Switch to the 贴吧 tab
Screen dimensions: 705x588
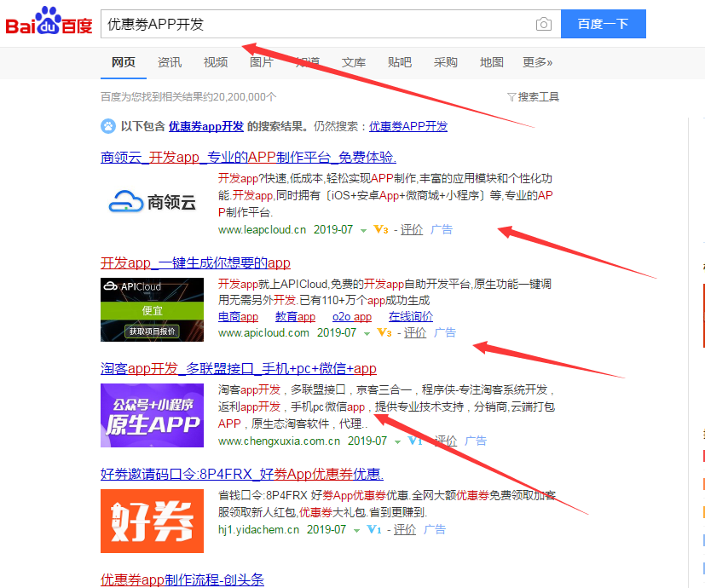click(x=399, y=62)
